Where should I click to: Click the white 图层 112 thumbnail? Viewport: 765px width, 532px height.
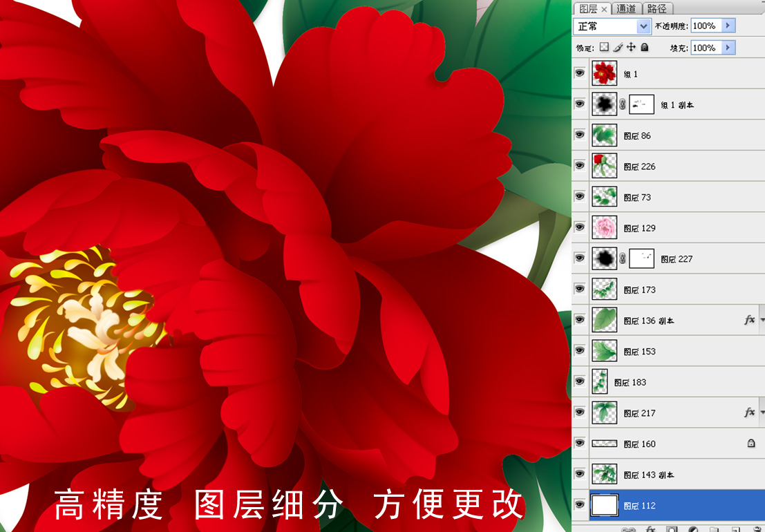tap(605, 504)
